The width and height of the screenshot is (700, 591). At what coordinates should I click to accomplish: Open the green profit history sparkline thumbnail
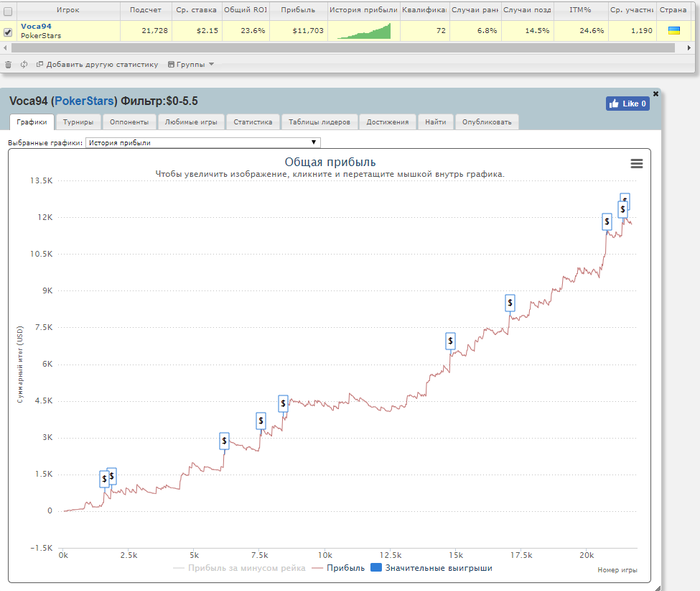tap(364, 31)
